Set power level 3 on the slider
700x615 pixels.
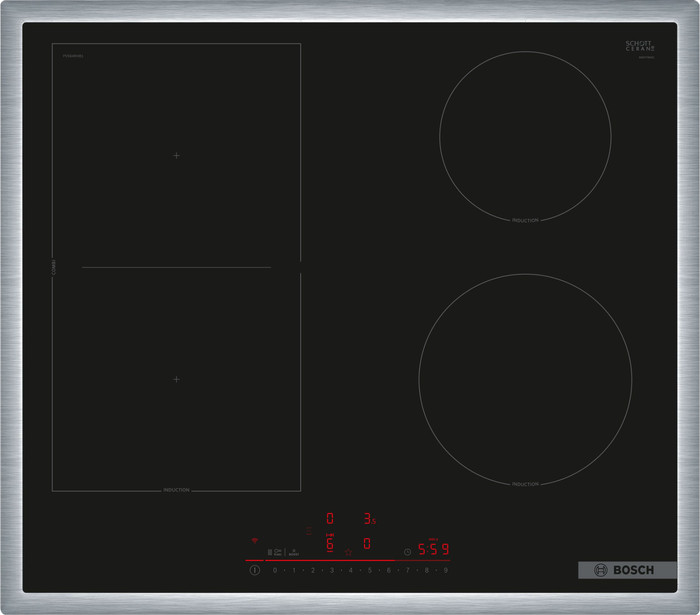click(332, 570)
